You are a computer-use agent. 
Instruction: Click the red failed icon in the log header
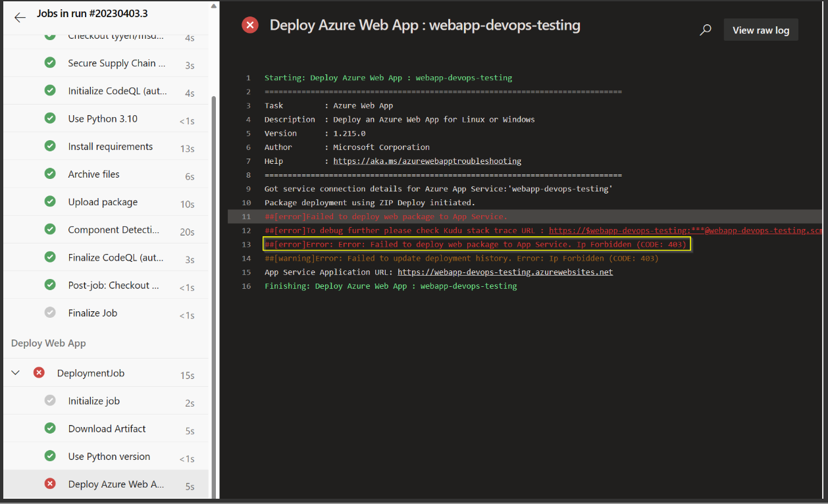pyautogui.click(x=250, y=25)
